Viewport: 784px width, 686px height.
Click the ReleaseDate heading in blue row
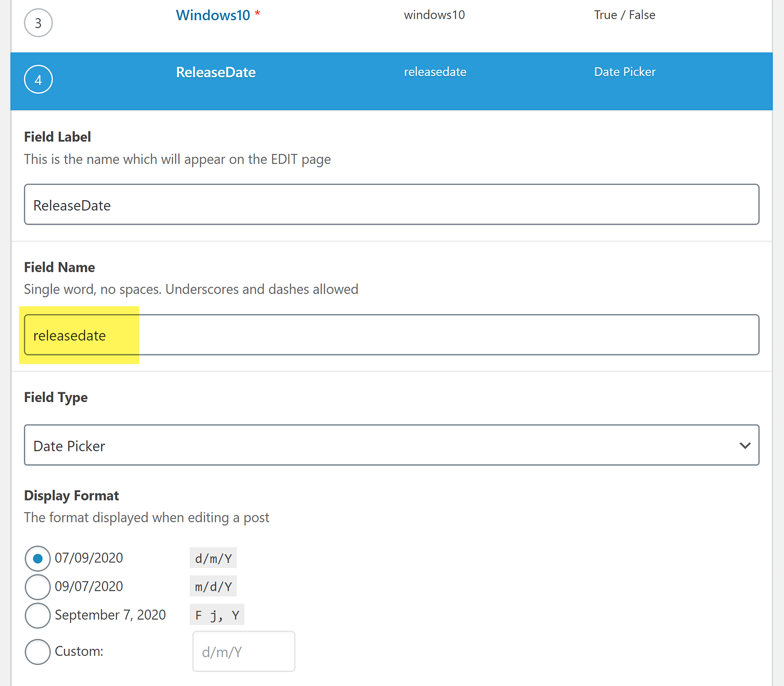pyautogui.click(x=216, y=72)
